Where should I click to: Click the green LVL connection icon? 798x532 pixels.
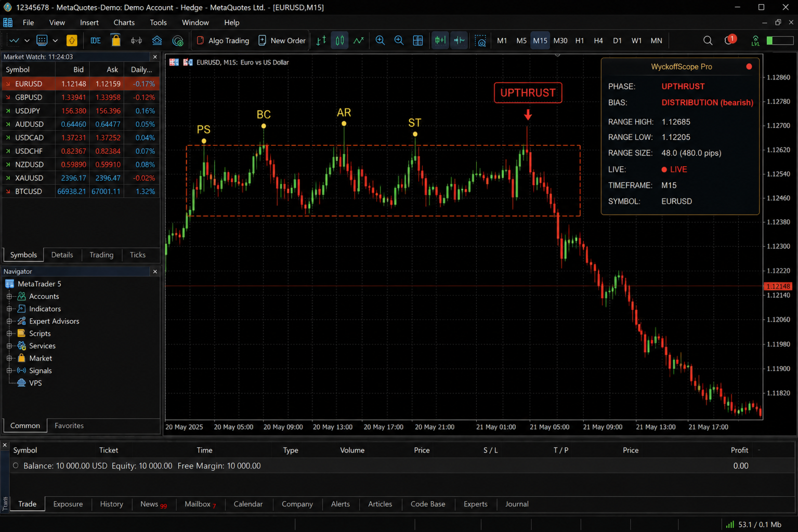pyautogui.click(x=755, y=41)
